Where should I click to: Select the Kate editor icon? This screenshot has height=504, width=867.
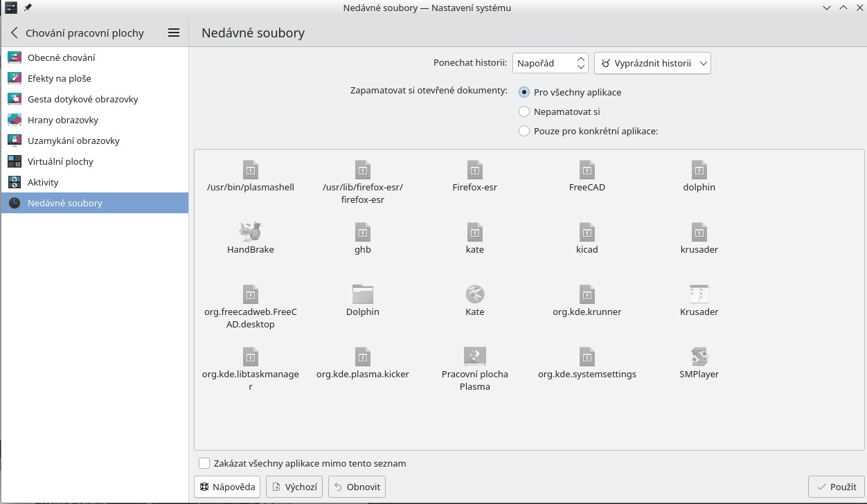pyautogui.click(x=475, y=294)
